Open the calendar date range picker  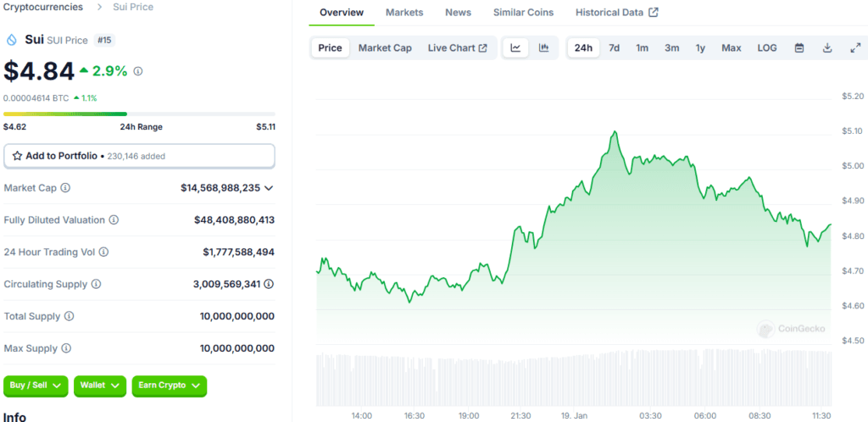(x=799, y=48)
